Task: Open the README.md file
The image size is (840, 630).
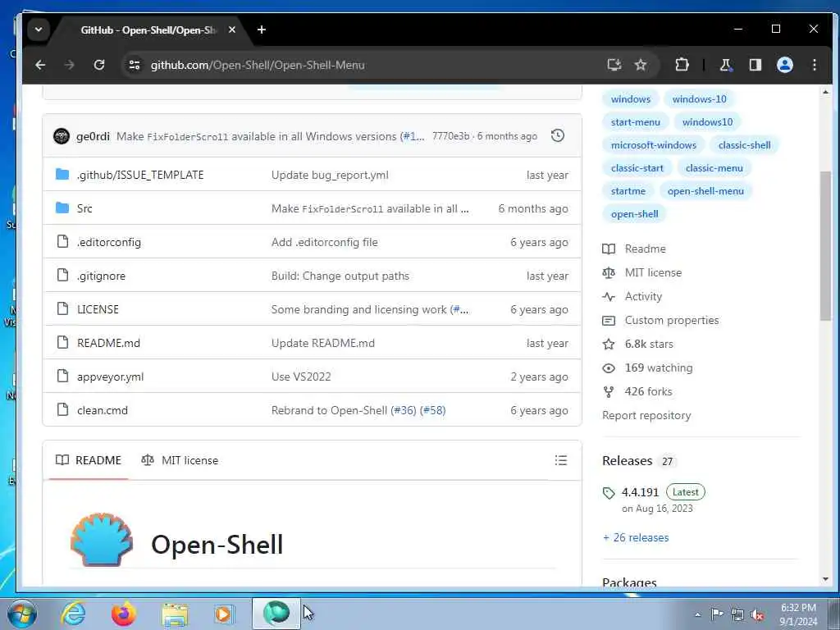Action: coord(109,343)
